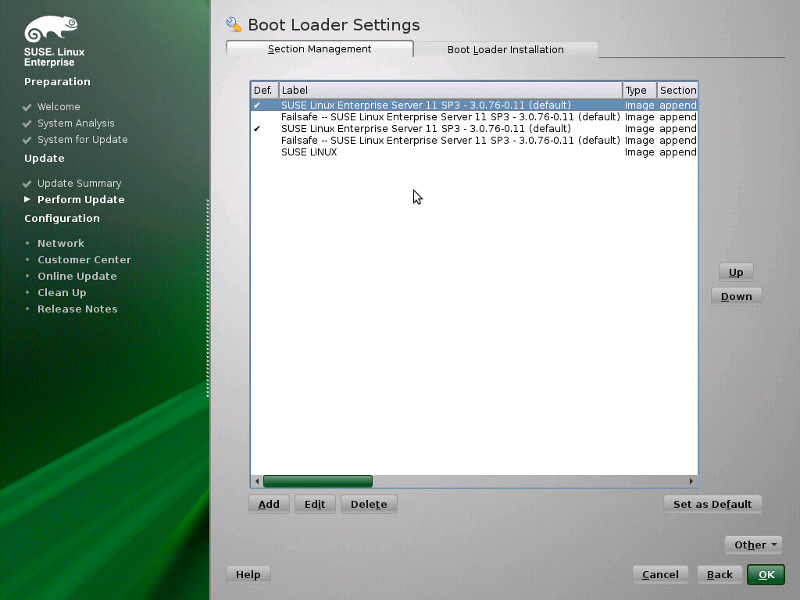This screenshot has height=600, width=800.
Task: Click the Def checkmark on the third entry
Action: coord(262,128)
